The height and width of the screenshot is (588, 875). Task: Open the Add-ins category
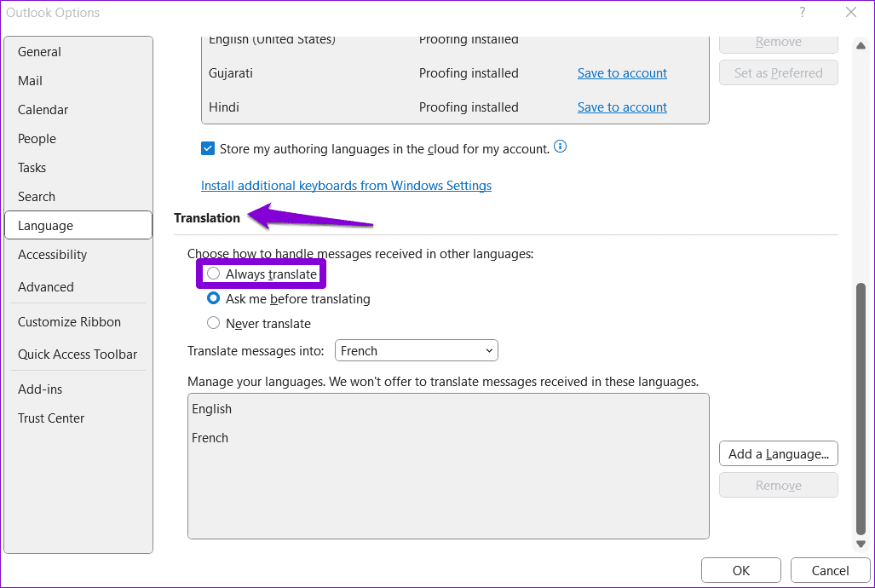click(78, 389)
